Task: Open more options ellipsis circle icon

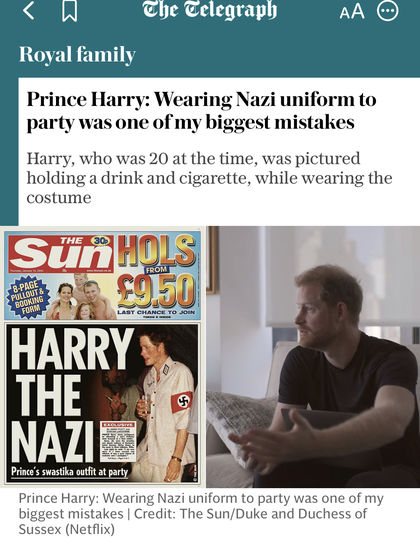Action: pyautogui.click(x=388, y=11)
